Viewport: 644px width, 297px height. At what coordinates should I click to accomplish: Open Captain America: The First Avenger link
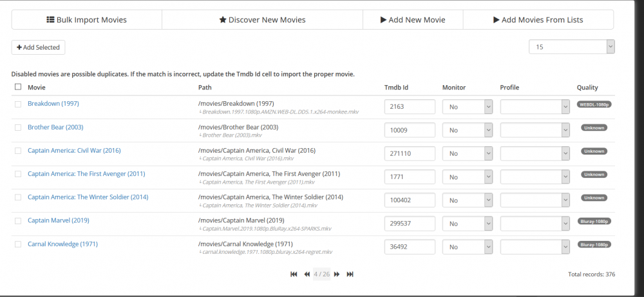point(86,174)
